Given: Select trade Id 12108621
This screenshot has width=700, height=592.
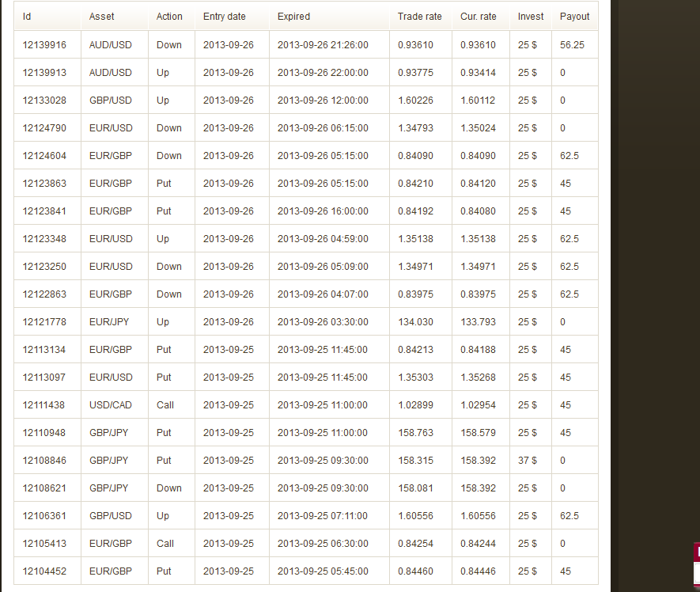Looking at the screenshot, I should [44, 488].
